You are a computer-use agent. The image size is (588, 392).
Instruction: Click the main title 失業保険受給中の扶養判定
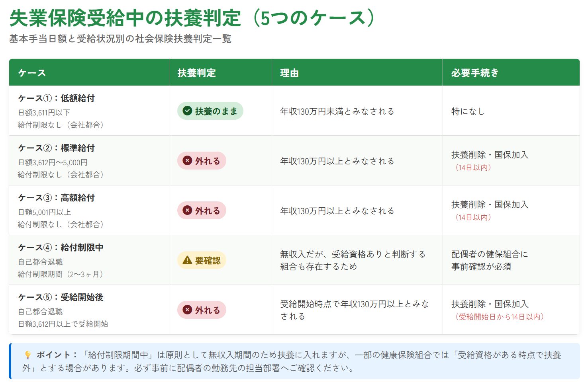pos(125,18)
